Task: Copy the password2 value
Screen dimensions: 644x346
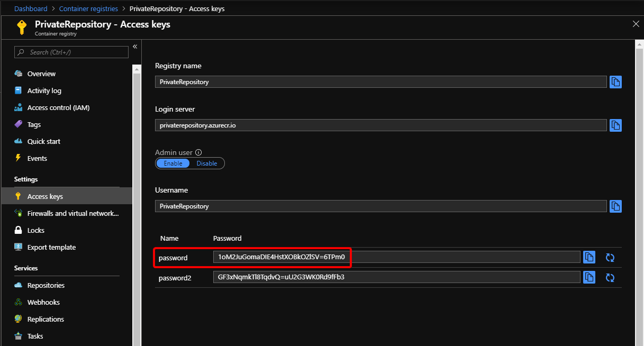Action: click(589, 277)
